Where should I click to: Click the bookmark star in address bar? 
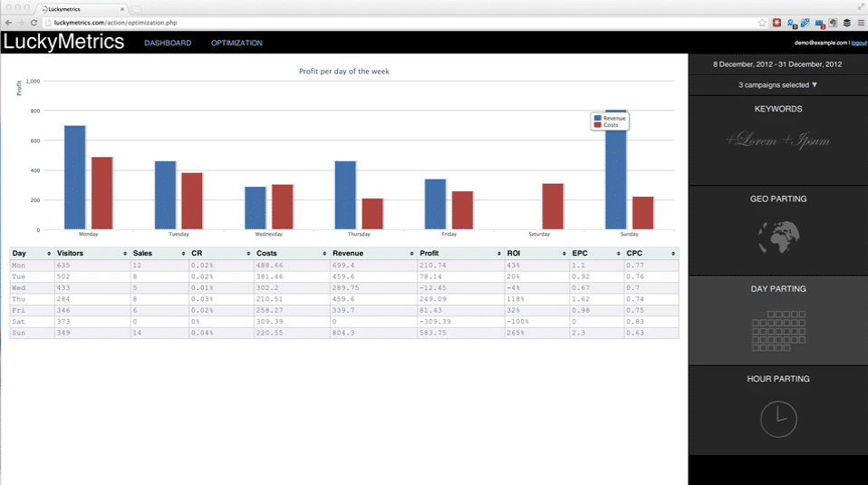click(x=762, y=23)
